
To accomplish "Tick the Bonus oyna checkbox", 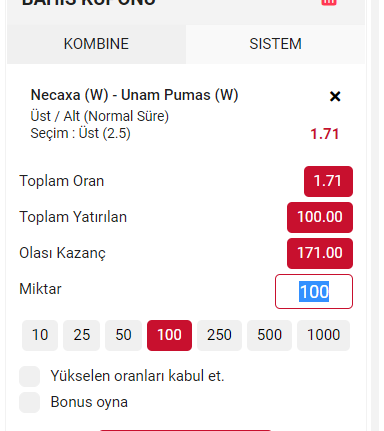I will click(x=30, y=402).
